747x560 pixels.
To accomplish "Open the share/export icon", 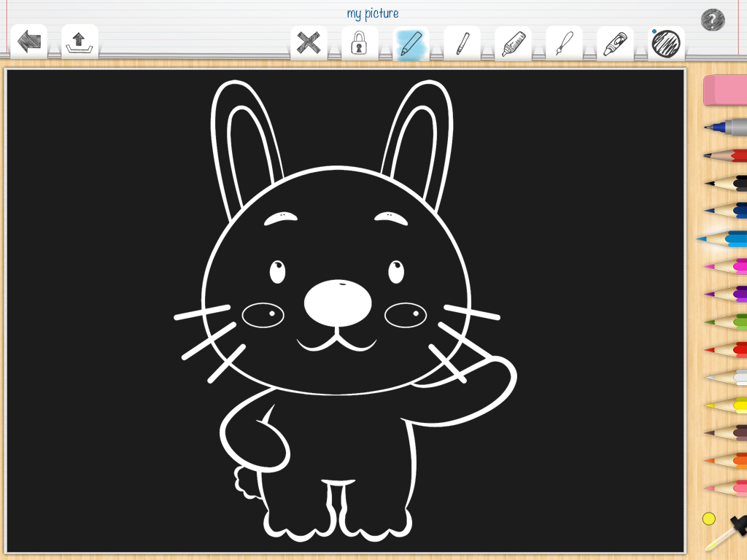I will click(x=79, y=42).
